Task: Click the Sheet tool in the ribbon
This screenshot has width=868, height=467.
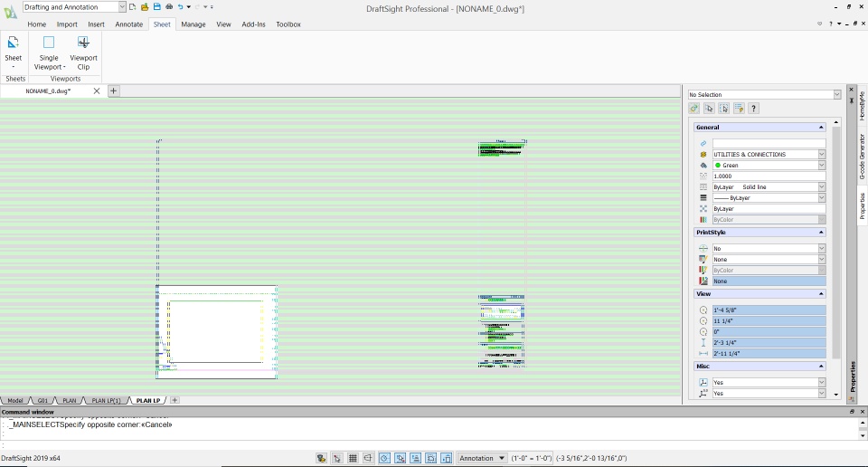Action: coord(14,52)
